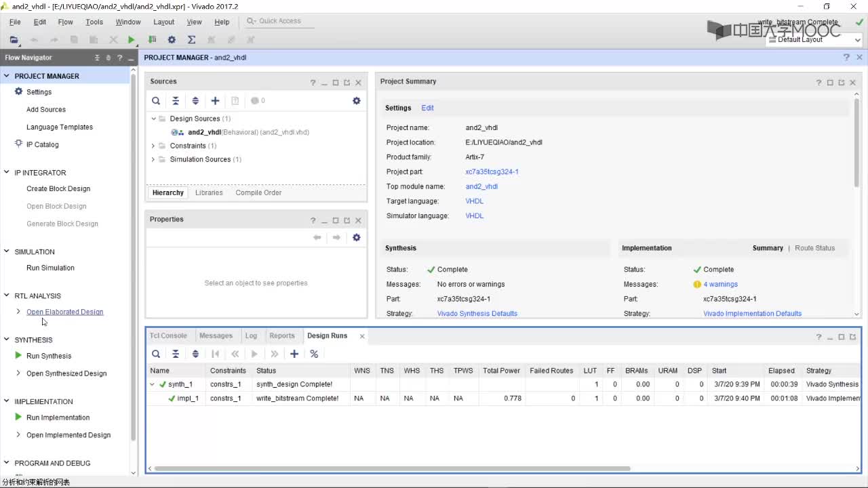Click Edit link next to Settings

click(x=427, y=108)
